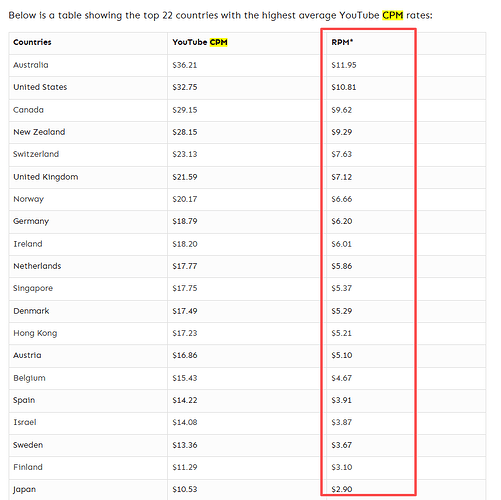This screenshot has width=501, height=500.
Task: Click the RPM* column header
Action: click(342, 42)
